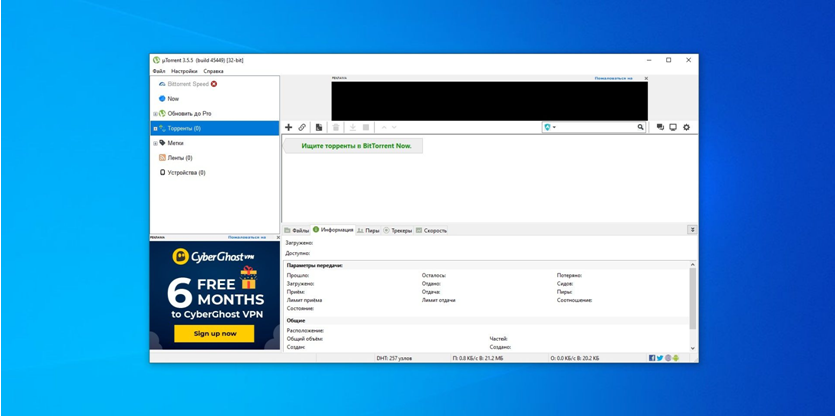Select Метки in the sidebar
The width and height of the screenshot is (835, 416).
(x=175, y=143)
